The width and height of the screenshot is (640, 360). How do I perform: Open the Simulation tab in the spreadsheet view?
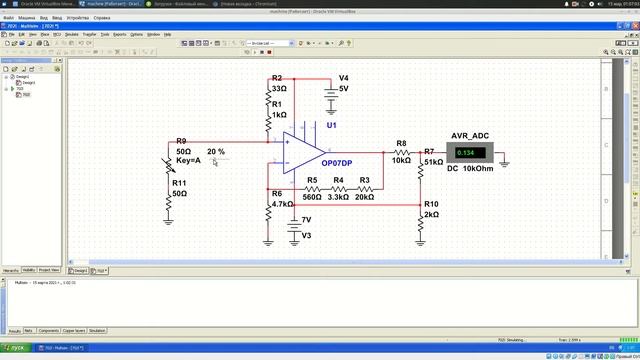97,331
